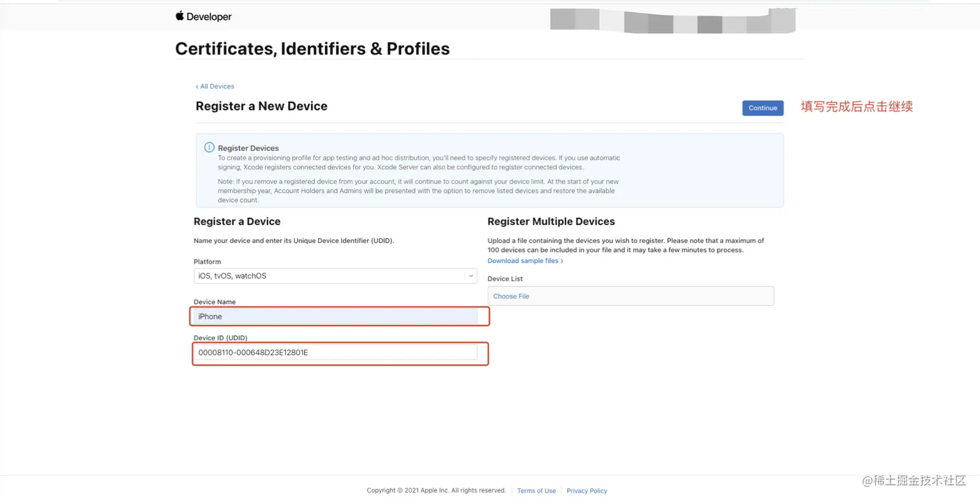
Task: Click the Device ID (UDID) label
Action: click(220, 338)
